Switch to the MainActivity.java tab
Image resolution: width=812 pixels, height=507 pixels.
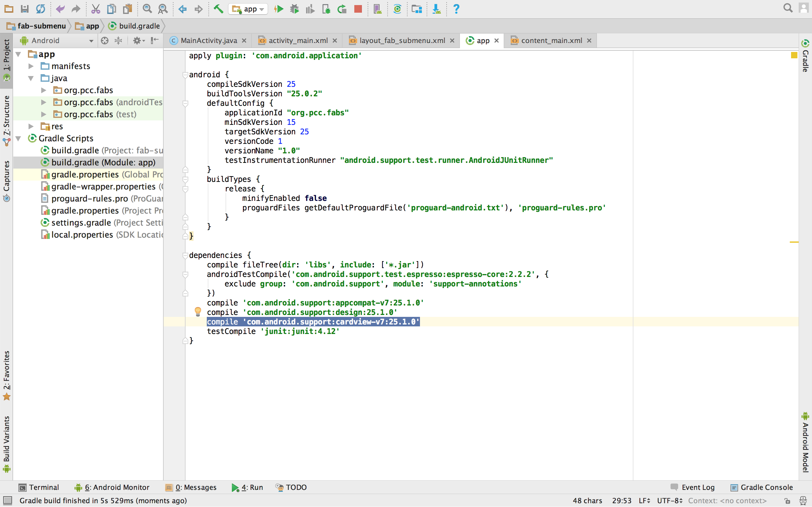coord(208,41)
